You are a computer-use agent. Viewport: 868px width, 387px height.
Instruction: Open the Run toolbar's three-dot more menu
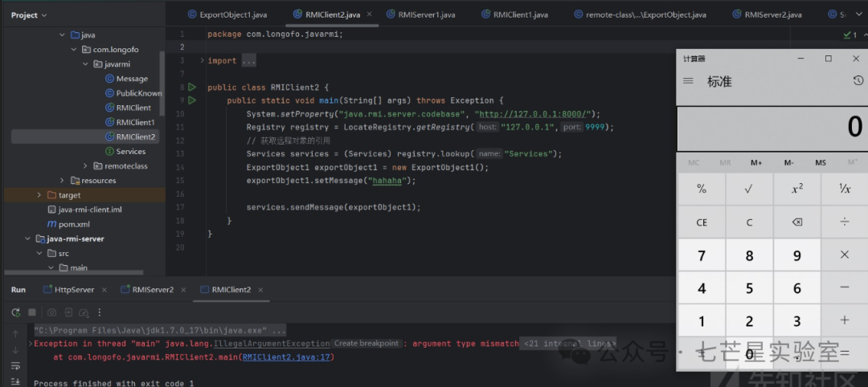click(100, 312)
